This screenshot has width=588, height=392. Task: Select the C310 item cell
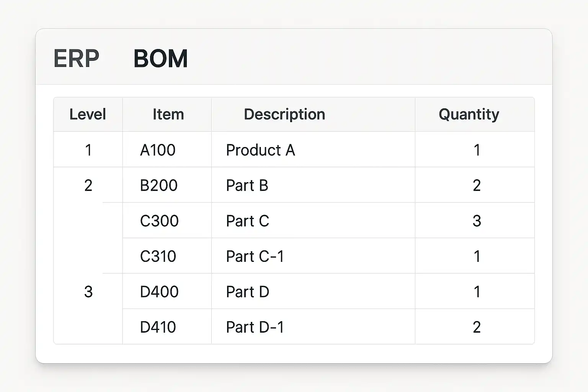pos(158,256)
